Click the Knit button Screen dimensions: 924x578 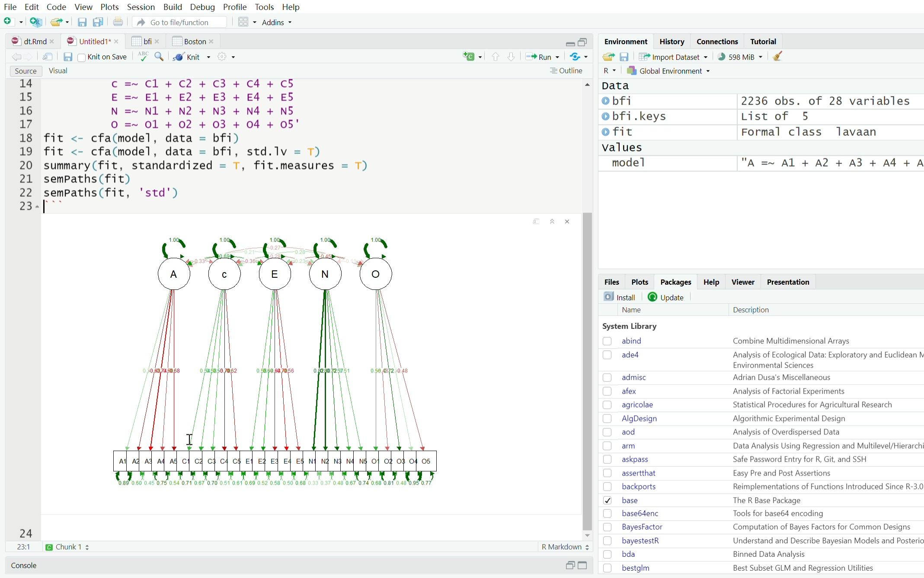[188, 57]
